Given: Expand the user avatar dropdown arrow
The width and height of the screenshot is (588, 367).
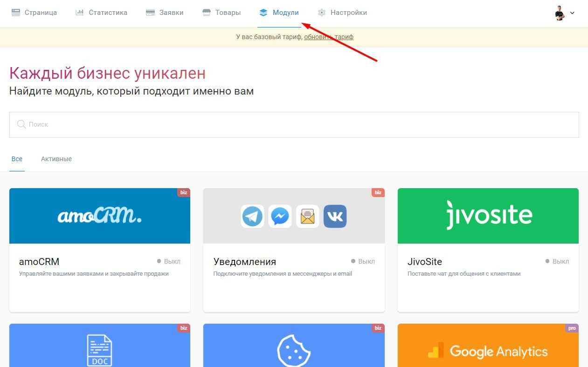Looking at the screenshot, I should click(572, 13).
